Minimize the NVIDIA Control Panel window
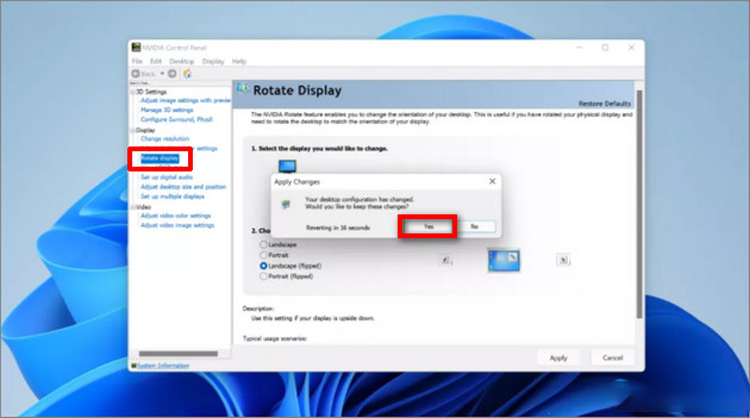Screen dimensions: 750x418 (x=580, y=47)
